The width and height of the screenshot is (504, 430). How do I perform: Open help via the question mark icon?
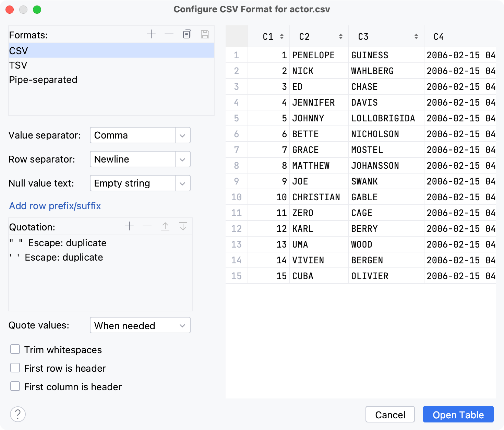click(x=18, y=414)
